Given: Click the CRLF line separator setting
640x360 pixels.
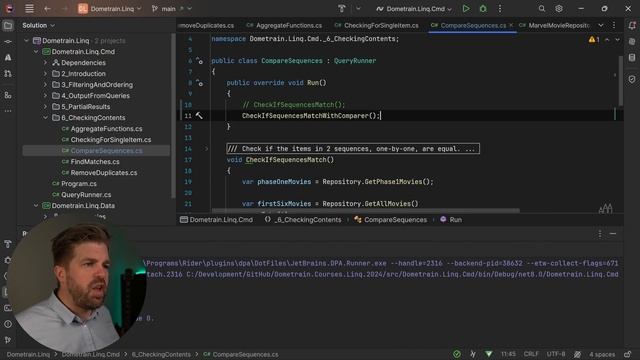Looking at the screenshot, I should pos(531,354).
